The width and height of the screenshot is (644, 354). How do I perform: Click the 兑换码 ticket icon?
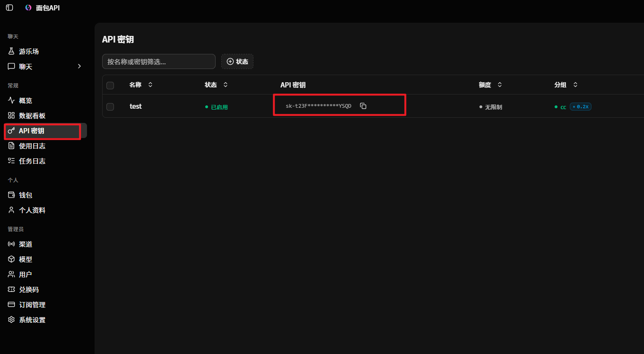pyautogui.click(x=12, y=290)
